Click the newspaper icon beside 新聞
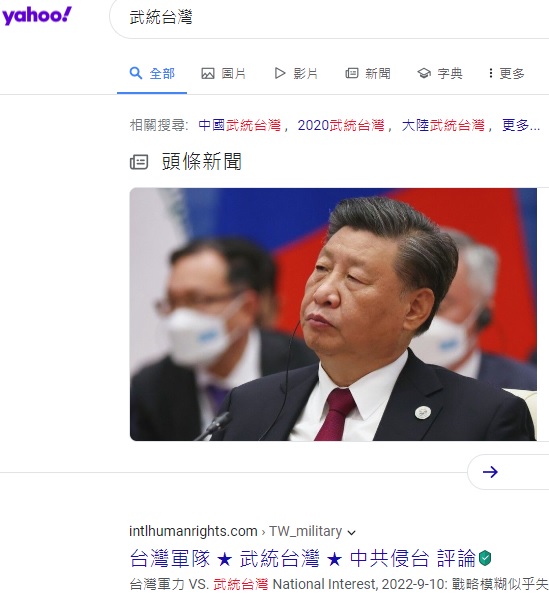This screenshot has height=594, width=549. click(x=352, y=73)
